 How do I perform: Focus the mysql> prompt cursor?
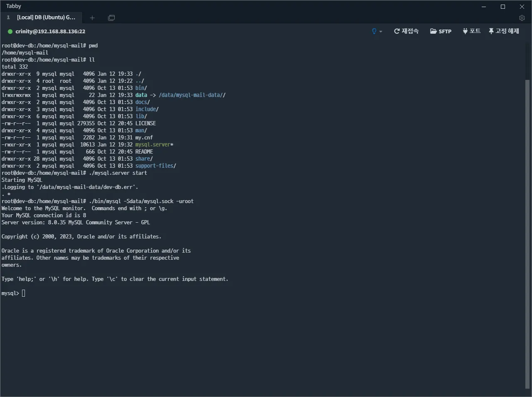(x=24, y=293)
